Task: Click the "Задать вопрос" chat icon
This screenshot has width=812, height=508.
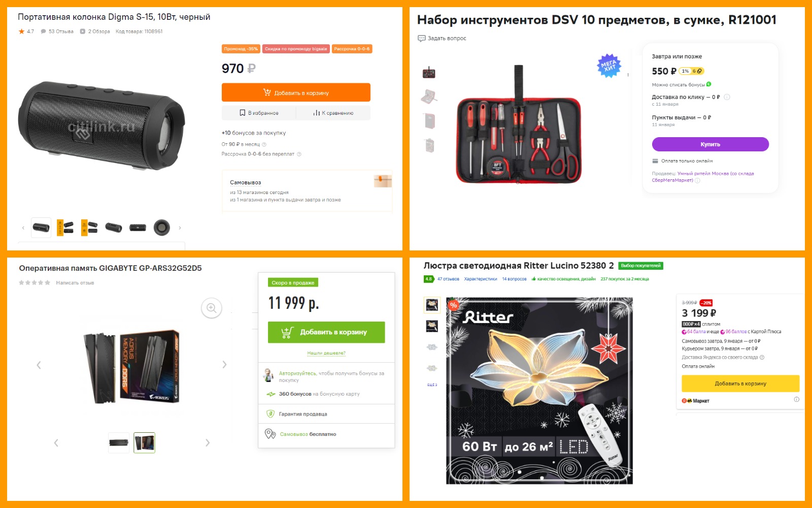Action: [x=421, y=38]
